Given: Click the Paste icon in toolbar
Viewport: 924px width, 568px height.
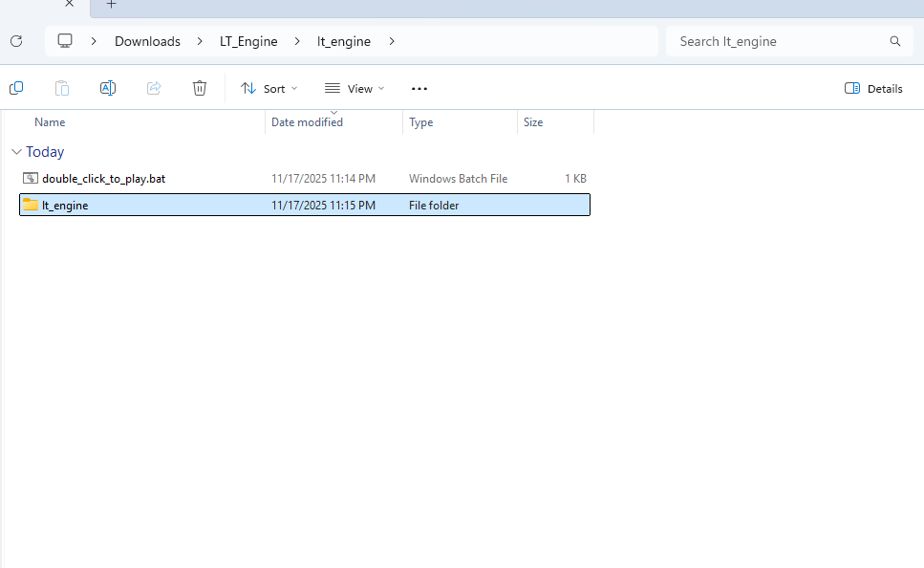Looking at the screenshot, I should 62,89.
